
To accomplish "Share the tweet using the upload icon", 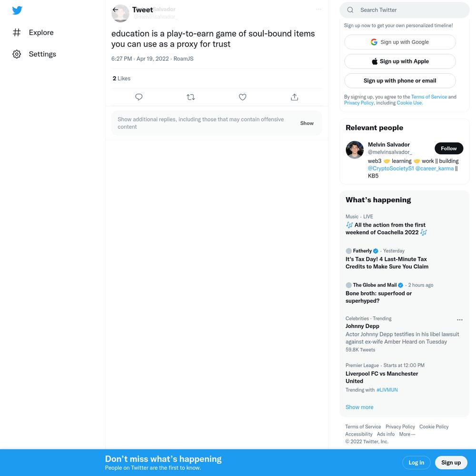I will click(x=295, y=97).
